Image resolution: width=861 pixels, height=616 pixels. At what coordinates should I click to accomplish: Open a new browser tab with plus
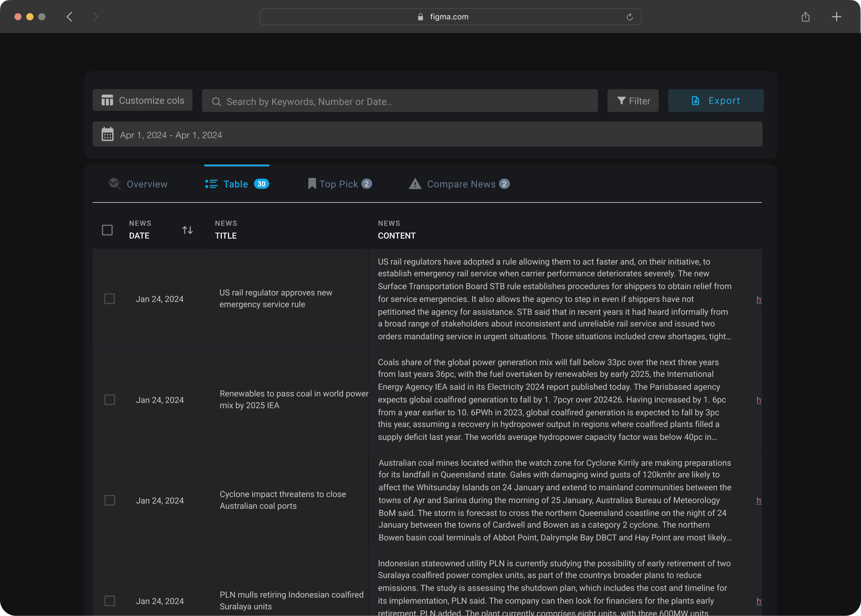pos(836,17)
